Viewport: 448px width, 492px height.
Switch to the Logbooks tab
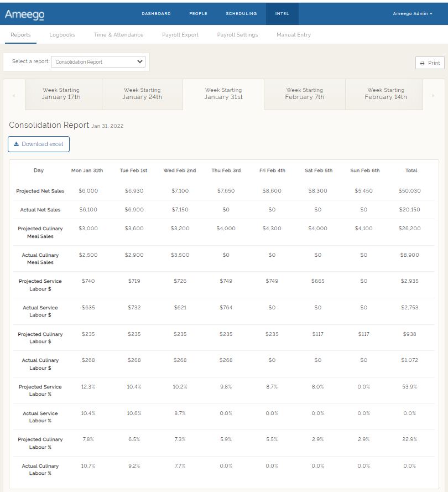pyautogui.click(x=62, y=35)
